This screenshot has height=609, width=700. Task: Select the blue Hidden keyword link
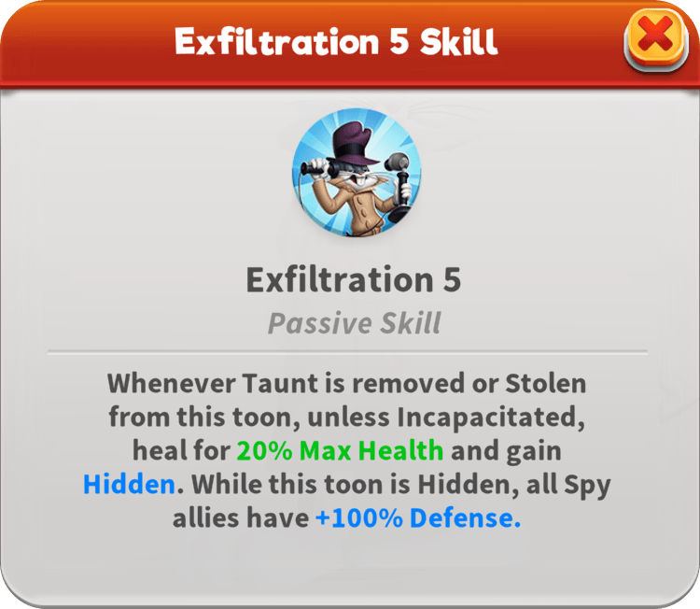pyautogui.click(x=129, y=484)
